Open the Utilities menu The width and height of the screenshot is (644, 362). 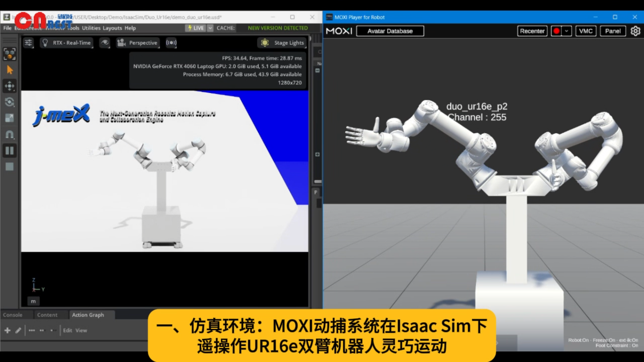pos(91,28)
